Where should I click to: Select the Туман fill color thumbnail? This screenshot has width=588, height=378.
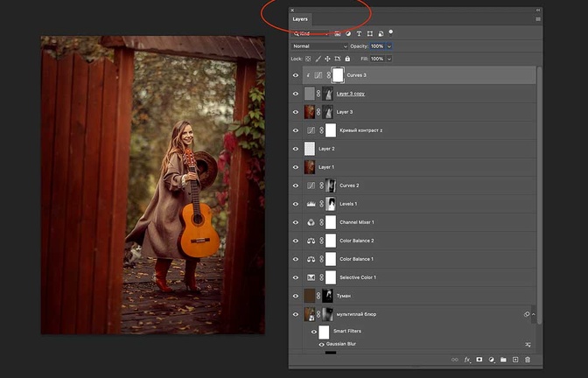pyautogui.click(x=310, y=296)
